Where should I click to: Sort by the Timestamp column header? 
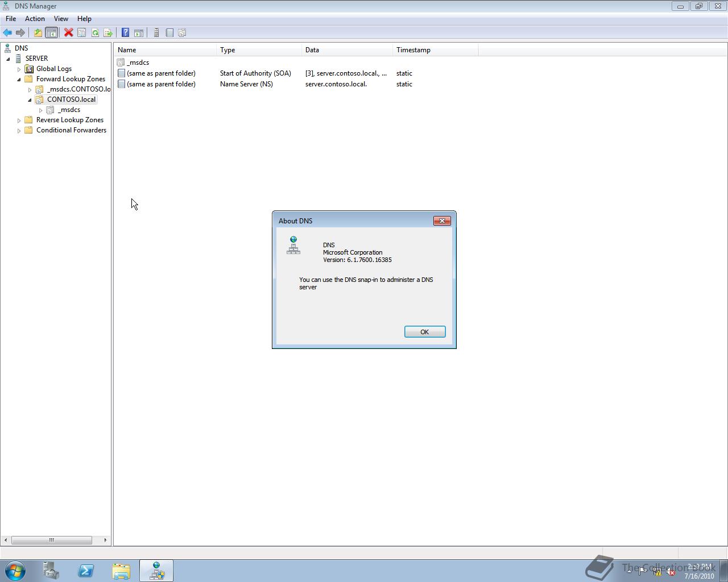click(x=435, y=50)
